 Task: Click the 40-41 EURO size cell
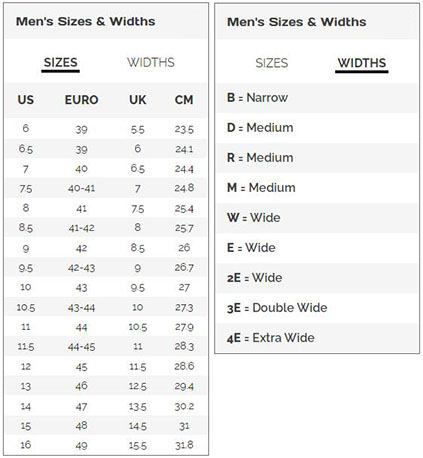(81, 189)
